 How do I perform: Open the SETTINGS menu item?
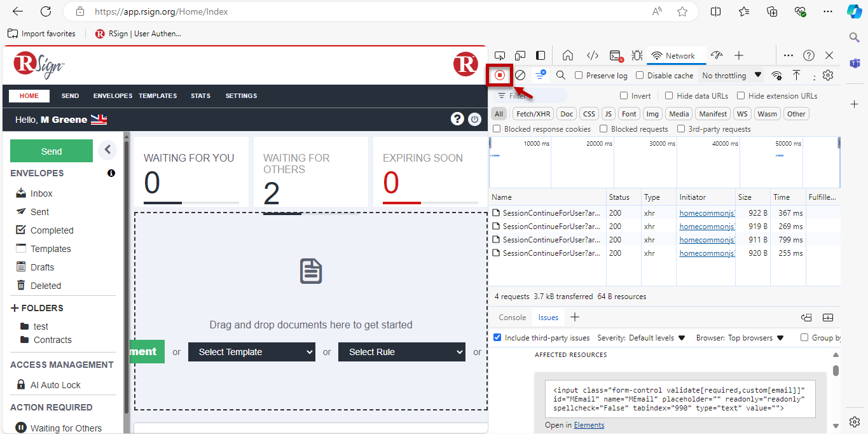point(241,96)
